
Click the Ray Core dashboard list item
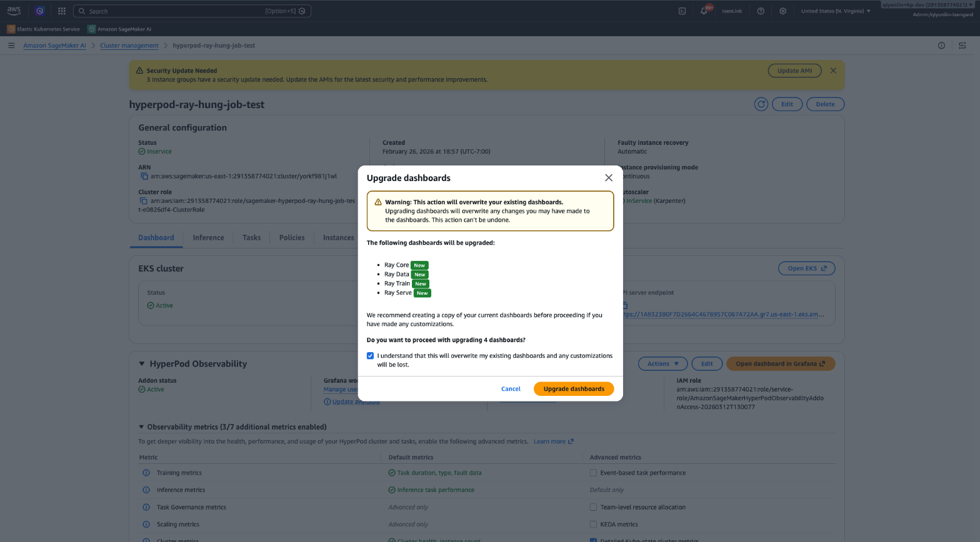point(406,265)
